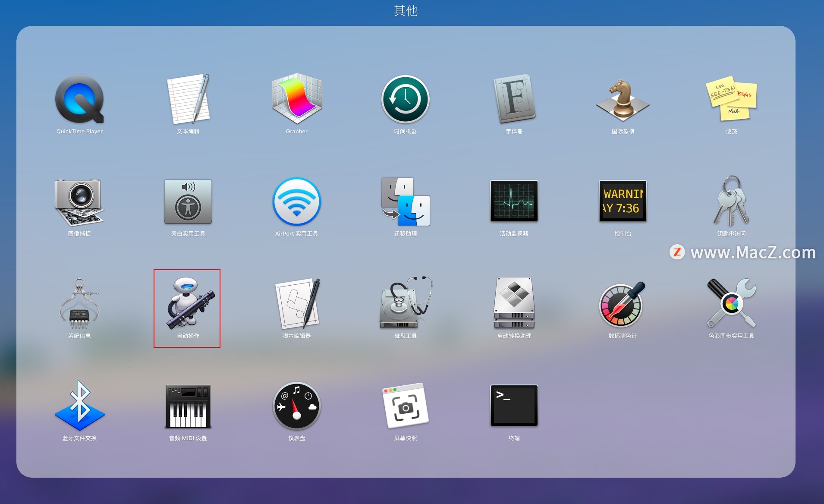This screenshot has width=824, height=504.
Task: Open the 字体册 Font Book icon
Action: [514, 99]
